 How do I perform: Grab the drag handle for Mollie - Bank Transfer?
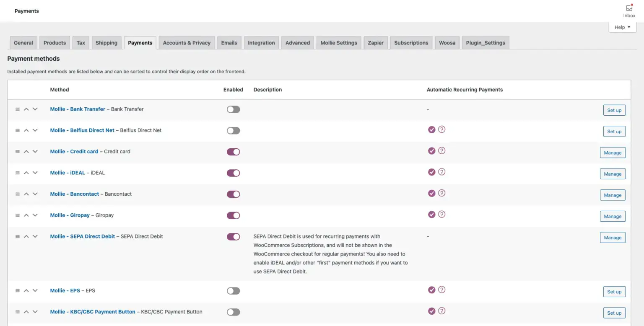tap(18, 109)
